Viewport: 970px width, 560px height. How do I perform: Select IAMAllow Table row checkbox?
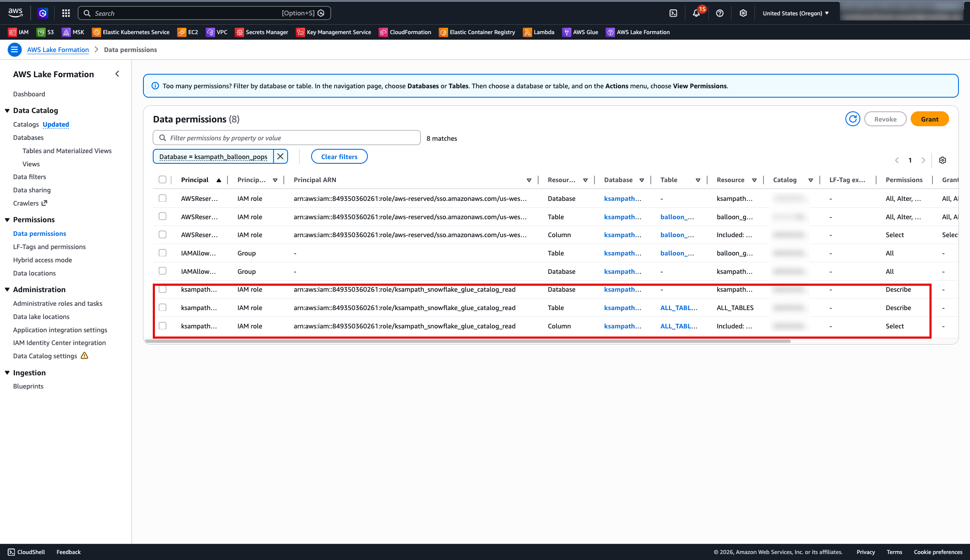(163, 253)
